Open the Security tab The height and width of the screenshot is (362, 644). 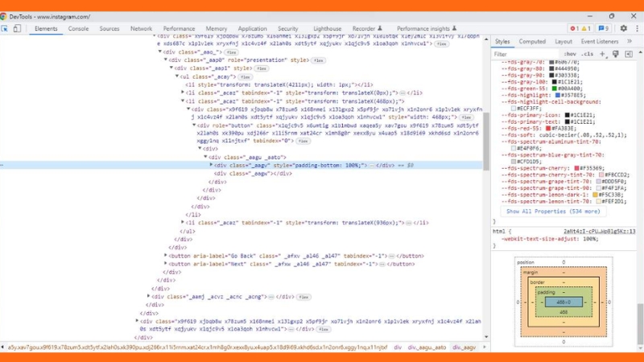pos(288,29)
